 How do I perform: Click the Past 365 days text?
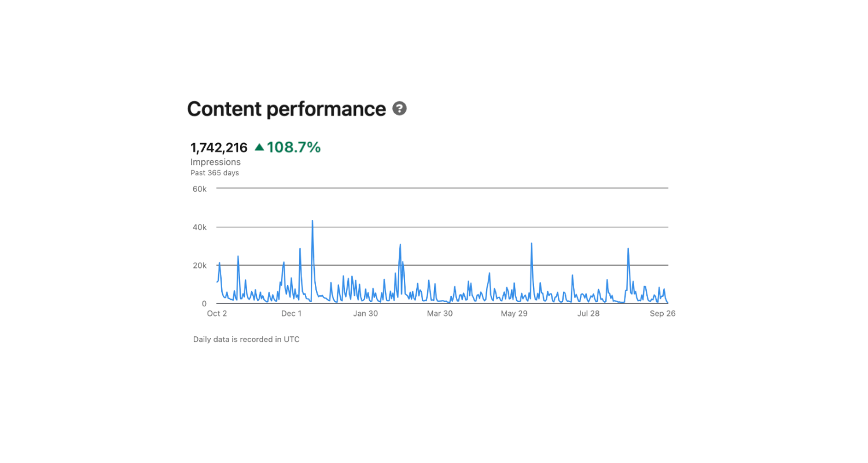pyautogui.click(x=215, y=172)
